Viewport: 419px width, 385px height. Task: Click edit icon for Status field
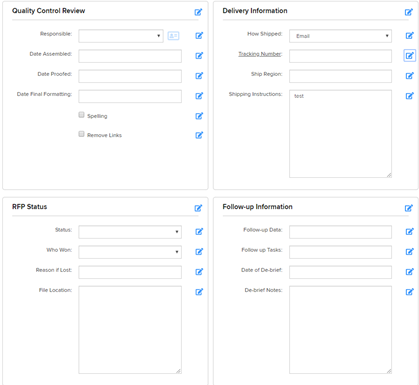199,232
